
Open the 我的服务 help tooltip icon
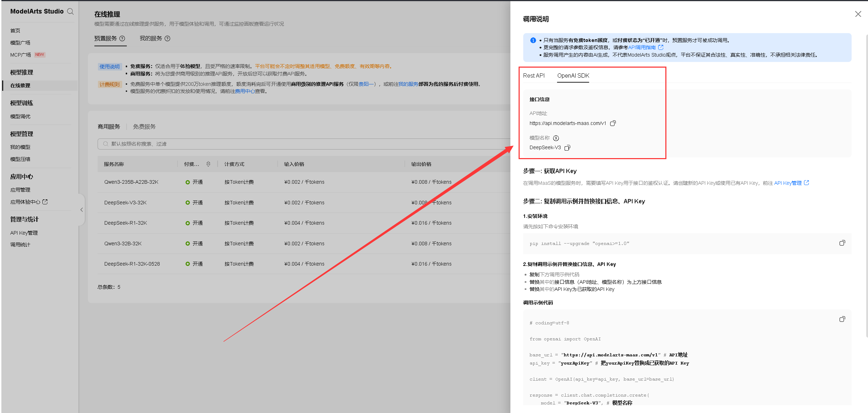(x=167, y=38)
